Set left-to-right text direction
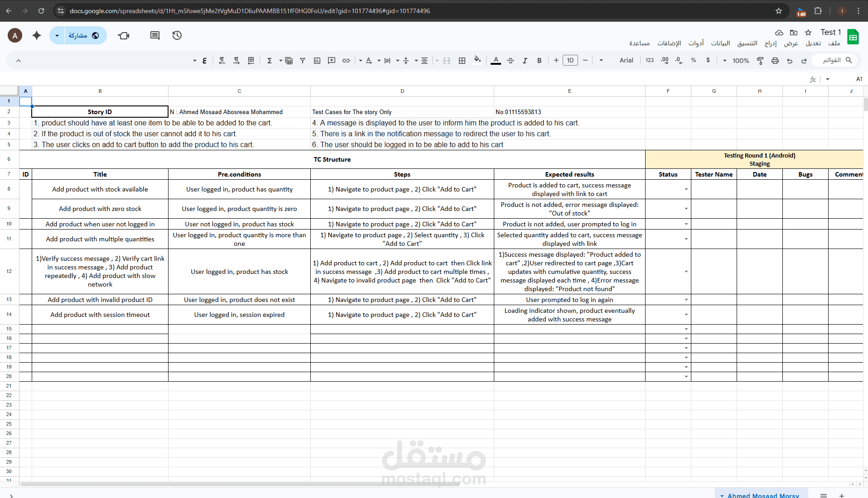The height and width of the screenshot is (498, 868). tap(236, 61)
